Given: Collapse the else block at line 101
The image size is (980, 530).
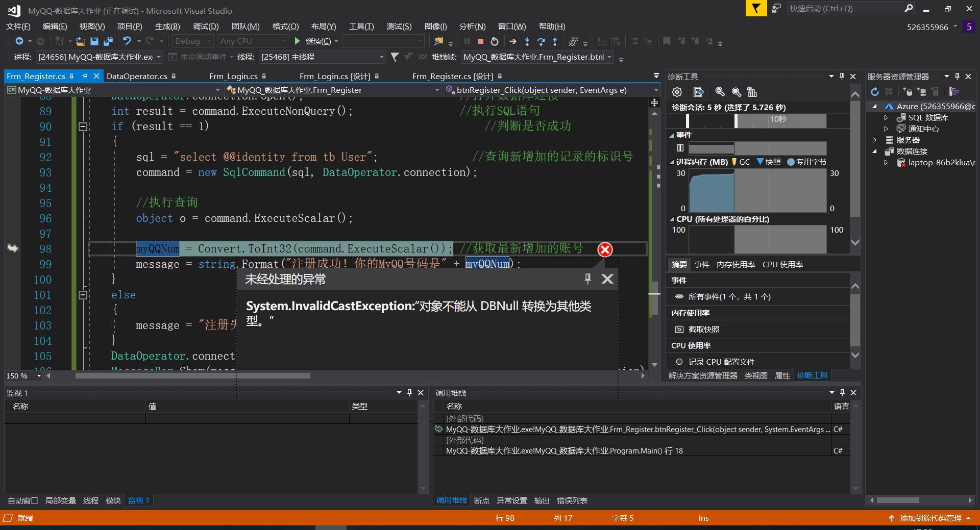Looking at the screenshot, I should coord(83,295).
